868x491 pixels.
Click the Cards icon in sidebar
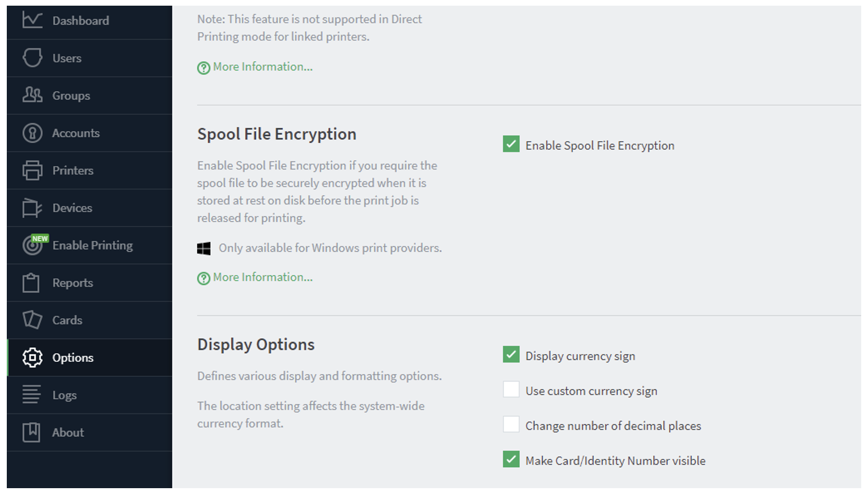pyautogui.click(x=32, y=320)
